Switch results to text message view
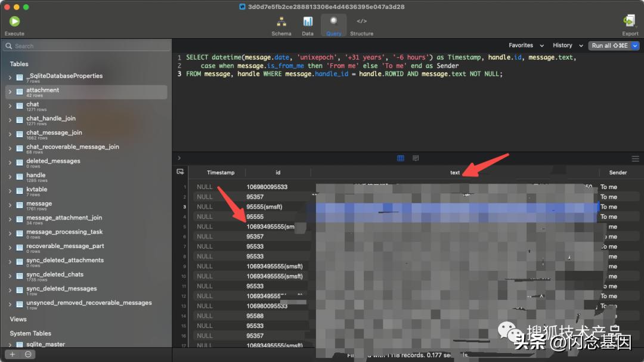This screenshot has height=362, width=644. click(416, 158)
